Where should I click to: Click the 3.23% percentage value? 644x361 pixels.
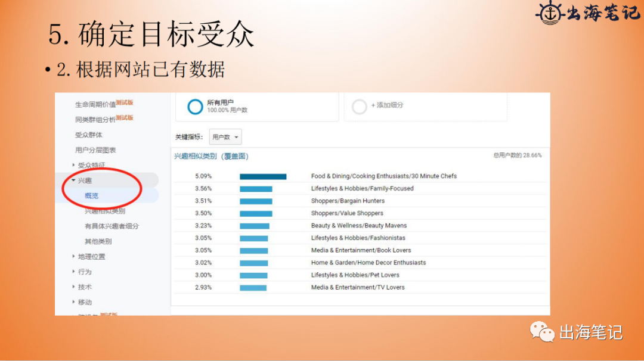click(x=203, y=225)
